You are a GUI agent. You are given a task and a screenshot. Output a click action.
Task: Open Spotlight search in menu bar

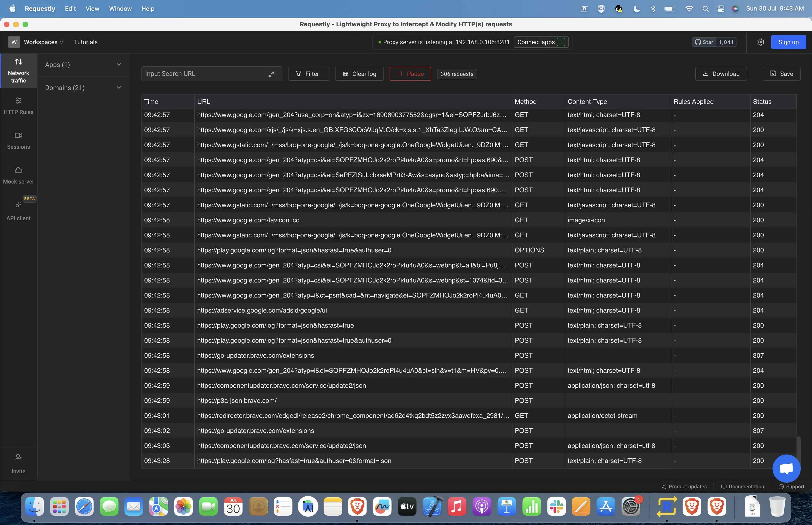pos(705,8)
